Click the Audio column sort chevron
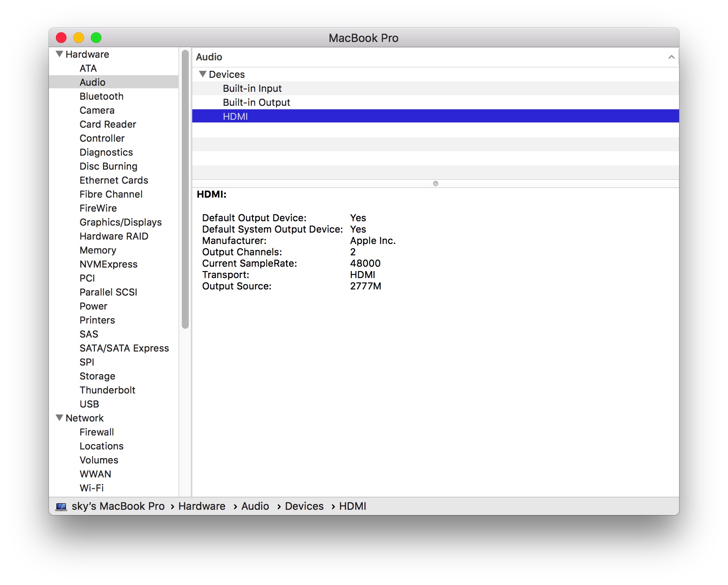The width and height of the screenshot is (728, 585). 671,57
